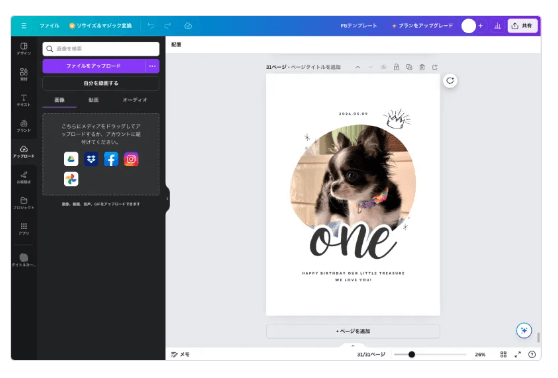Open the アプリ sidebar panel

(x=24, y=229)
